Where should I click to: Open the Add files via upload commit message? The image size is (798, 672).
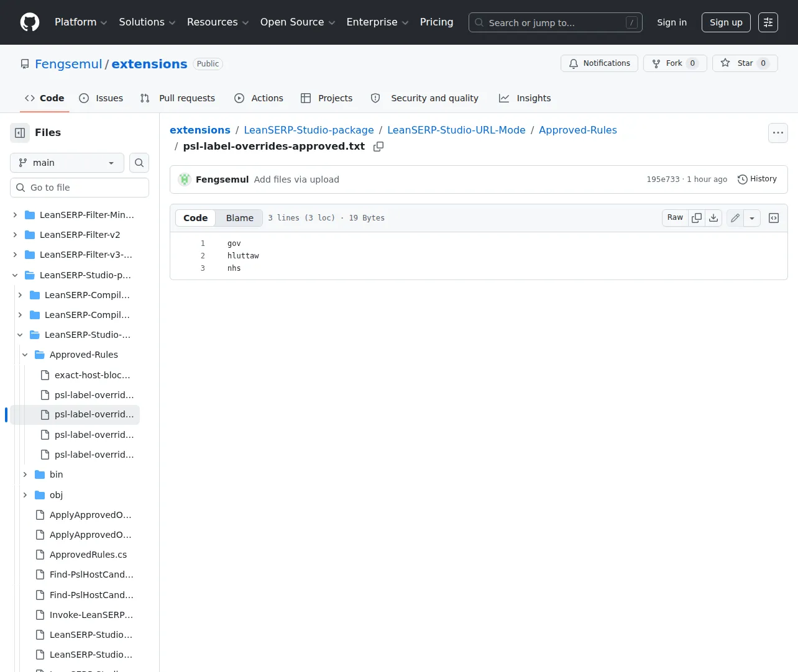click(x=296, y=179)
